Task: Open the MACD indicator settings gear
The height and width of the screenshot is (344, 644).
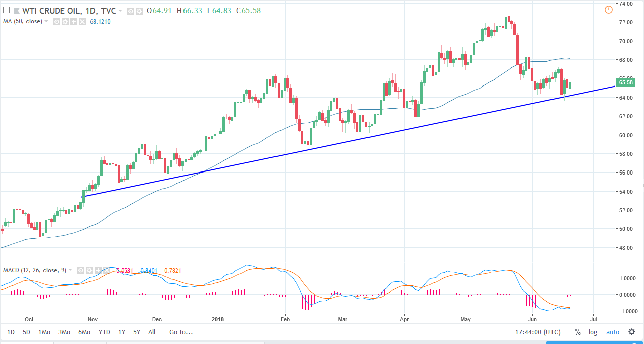Action: (89, 270)
